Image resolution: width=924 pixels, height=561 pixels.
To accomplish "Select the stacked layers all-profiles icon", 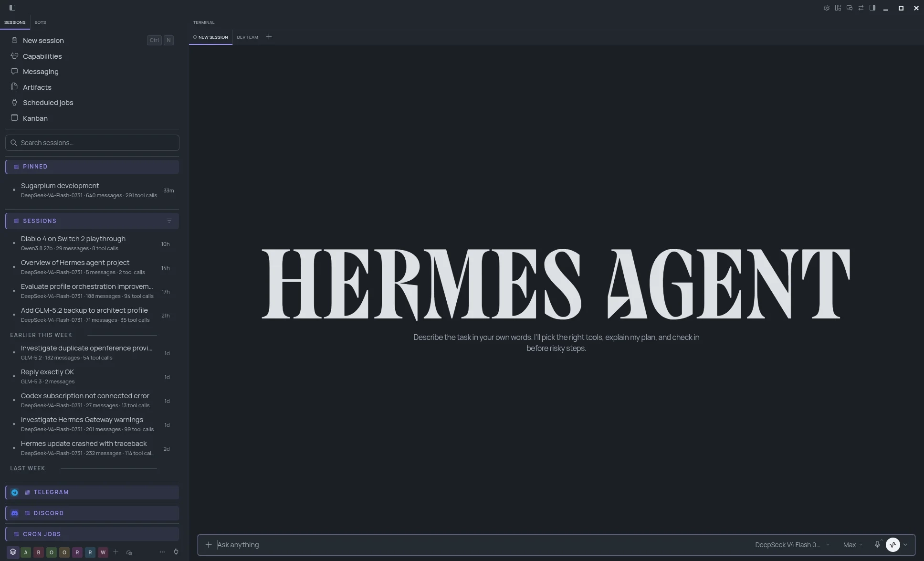I will click(13, 552).
